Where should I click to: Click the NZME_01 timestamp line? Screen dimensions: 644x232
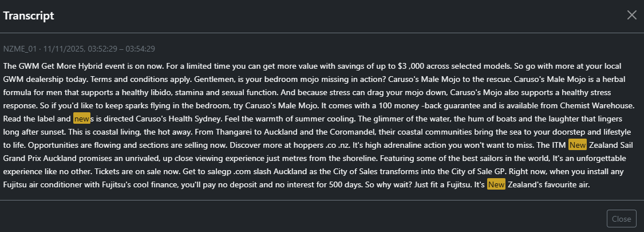click(x=79, y=49)
